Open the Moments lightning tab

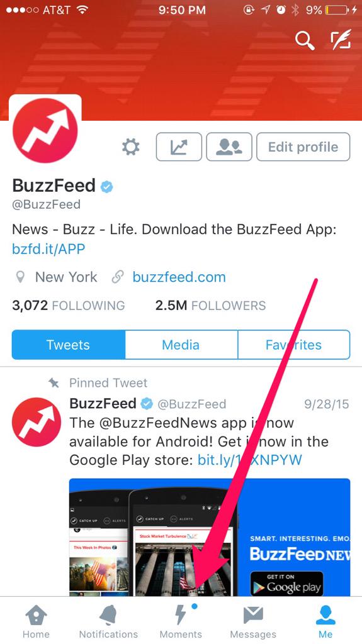[x=181, y=621]
